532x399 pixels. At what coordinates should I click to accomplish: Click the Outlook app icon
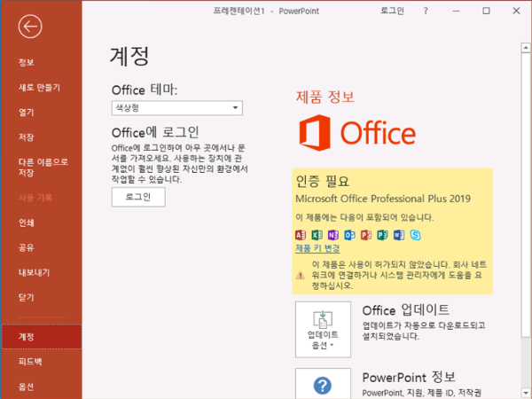coord(349,235)
